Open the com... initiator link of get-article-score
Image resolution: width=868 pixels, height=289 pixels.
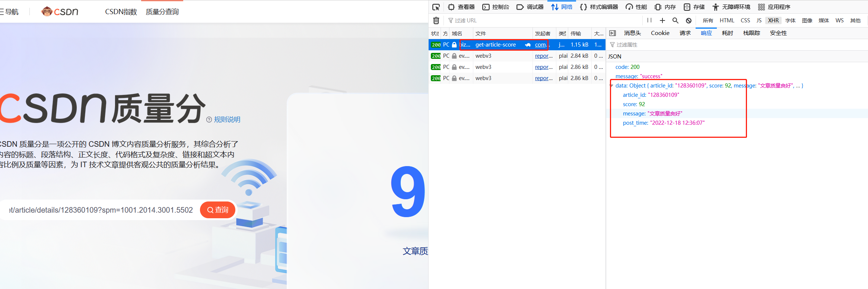[x=541, y=45]
